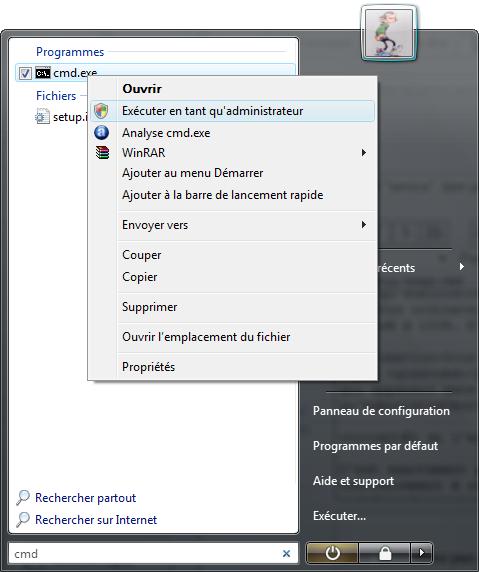Select Exécuter en tant qu'administrateur

232,111
